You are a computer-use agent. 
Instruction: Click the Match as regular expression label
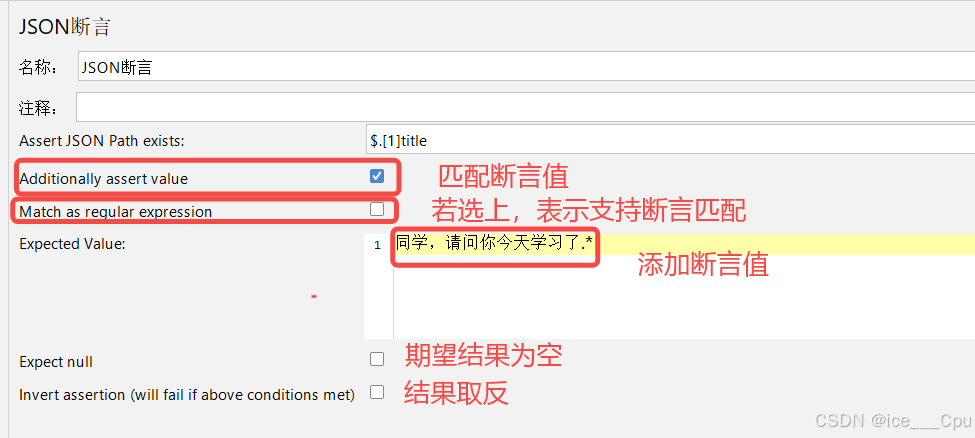click(x=116, y=212)
